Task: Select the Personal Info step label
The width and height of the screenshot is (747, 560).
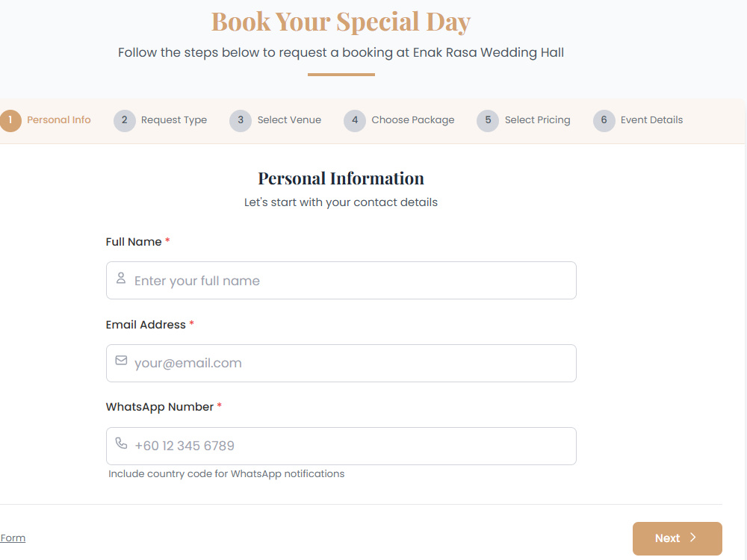Action: coord(59,120)
